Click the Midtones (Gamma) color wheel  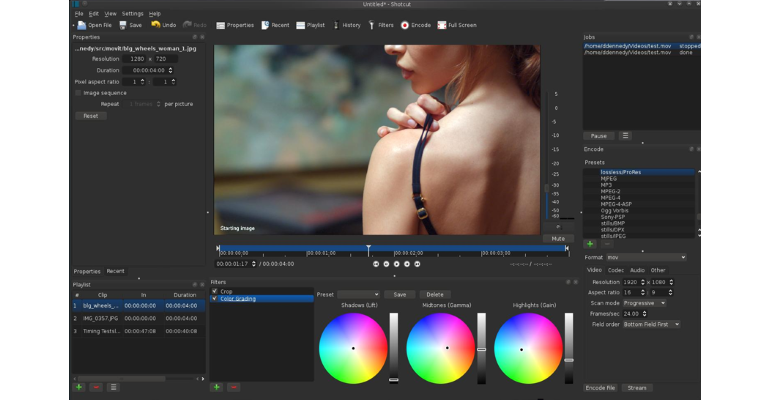tap(440, 348)
